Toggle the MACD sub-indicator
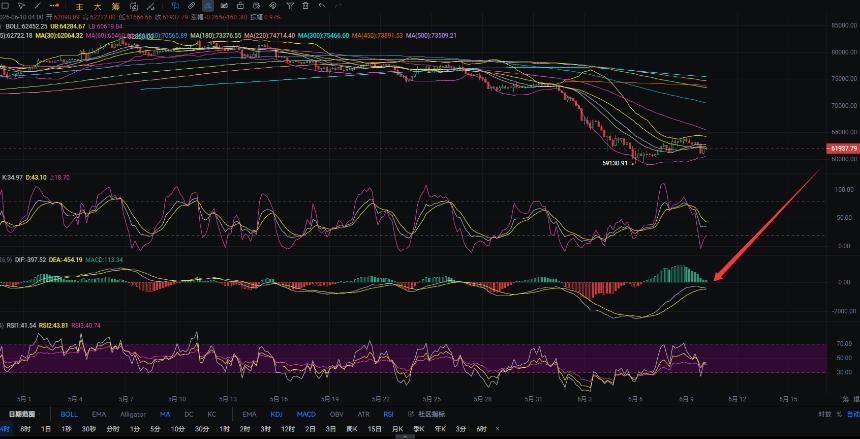The width and height of the screenshot is (860, 439). coord(306,414)
